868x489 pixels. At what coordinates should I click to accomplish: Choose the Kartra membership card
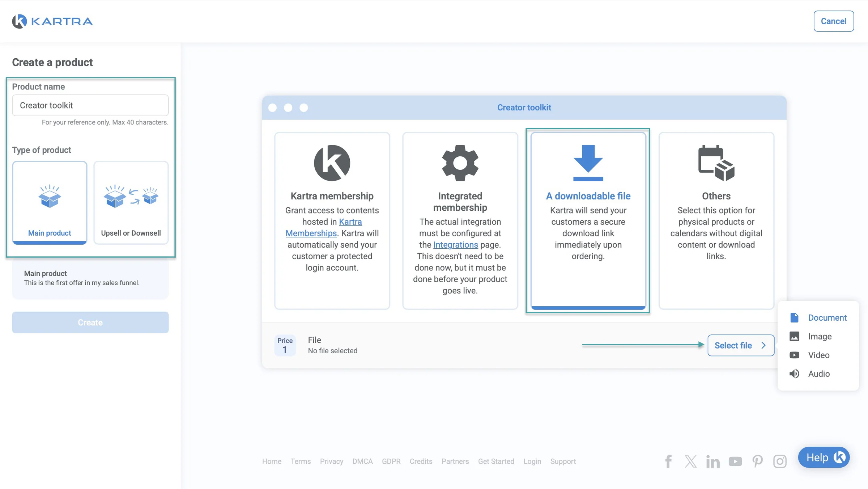332,221
